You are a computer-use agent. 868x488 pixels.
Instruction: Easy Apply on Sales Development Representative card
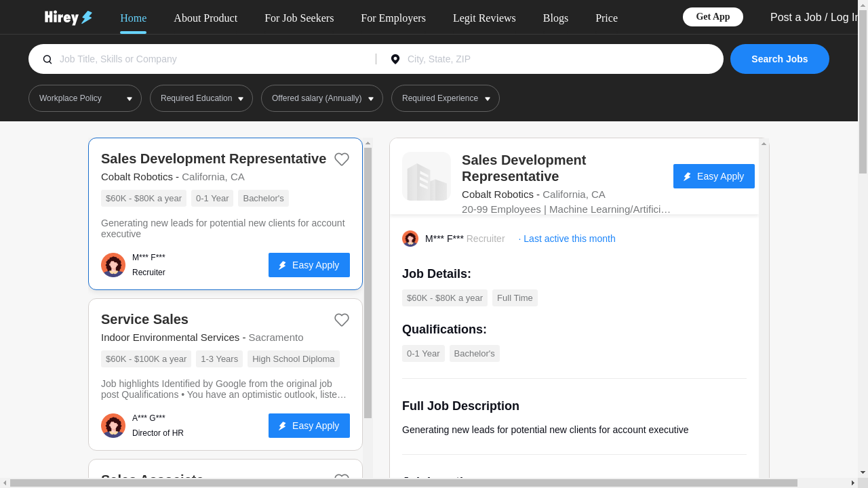[309, 265]
